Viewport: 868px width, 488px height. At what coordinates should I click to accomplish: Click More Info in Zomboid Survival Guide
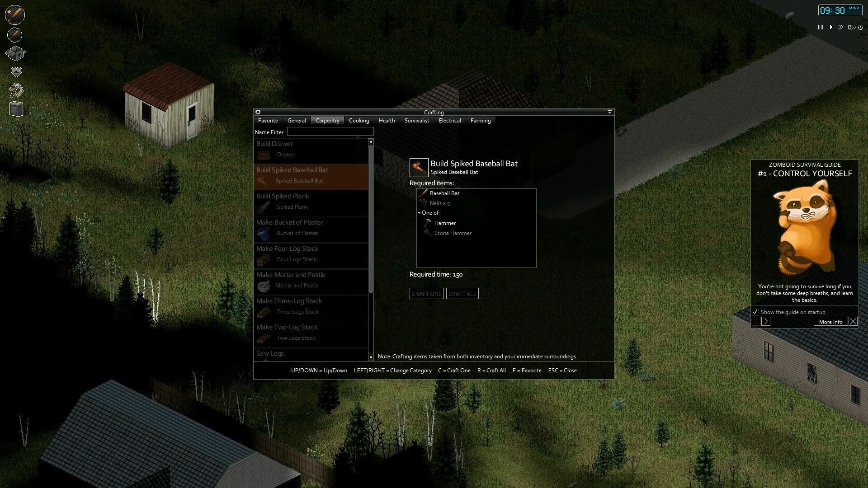click(830, 322)
